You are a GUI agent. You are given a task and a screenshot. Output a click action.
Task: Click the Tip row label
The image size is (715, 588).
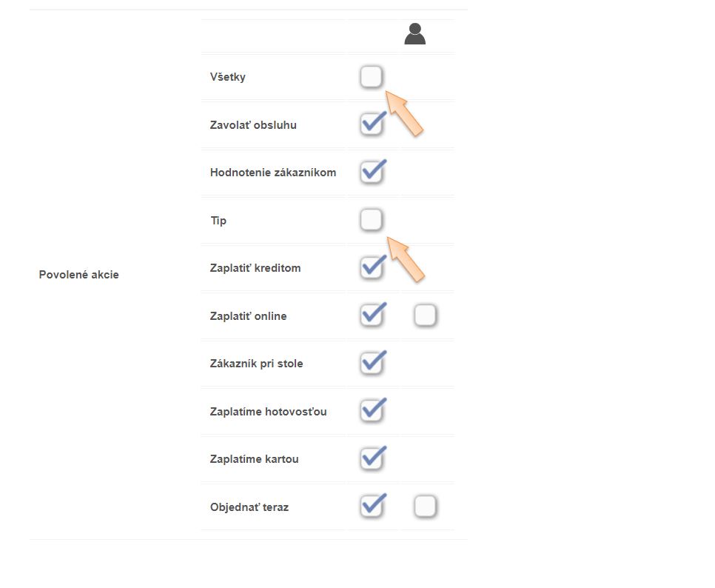tap(218, 221)
